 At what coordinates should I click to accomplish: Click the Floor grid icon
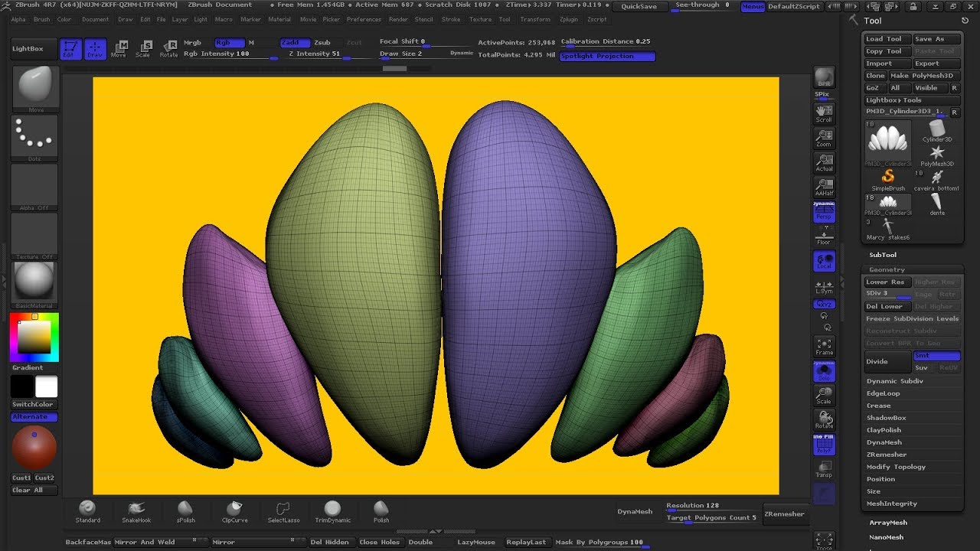(824, 236)
